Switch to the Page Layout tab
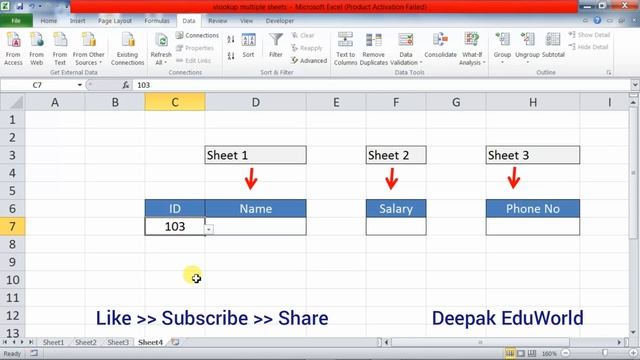Screen dimensions: 640x360 [115, 20]
